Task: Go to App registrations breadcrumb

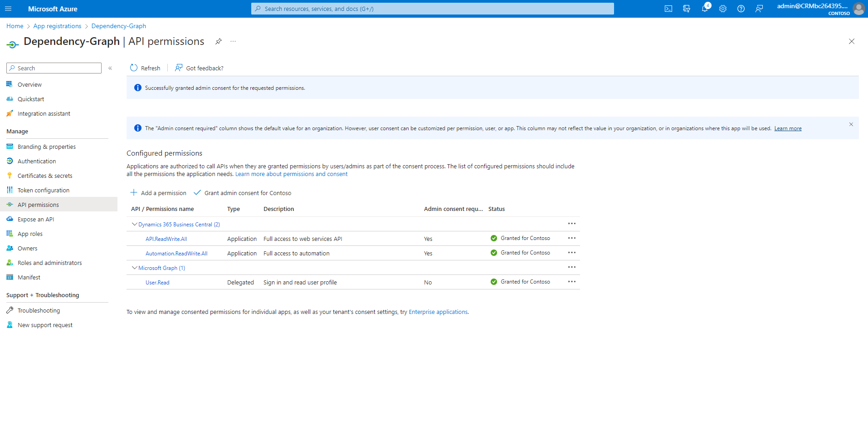Action: click(57, 26)
